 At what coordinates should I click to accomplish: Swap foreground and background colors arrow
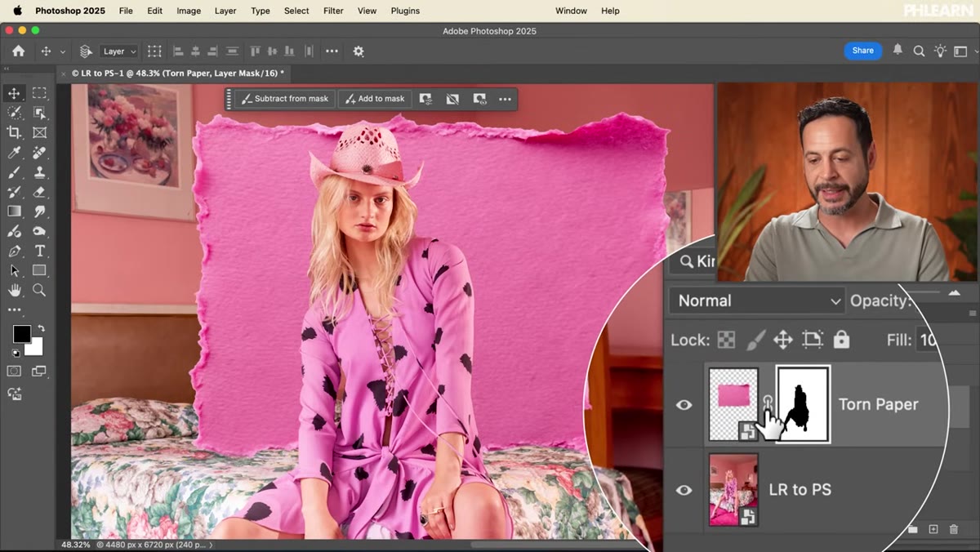point(41,328)
